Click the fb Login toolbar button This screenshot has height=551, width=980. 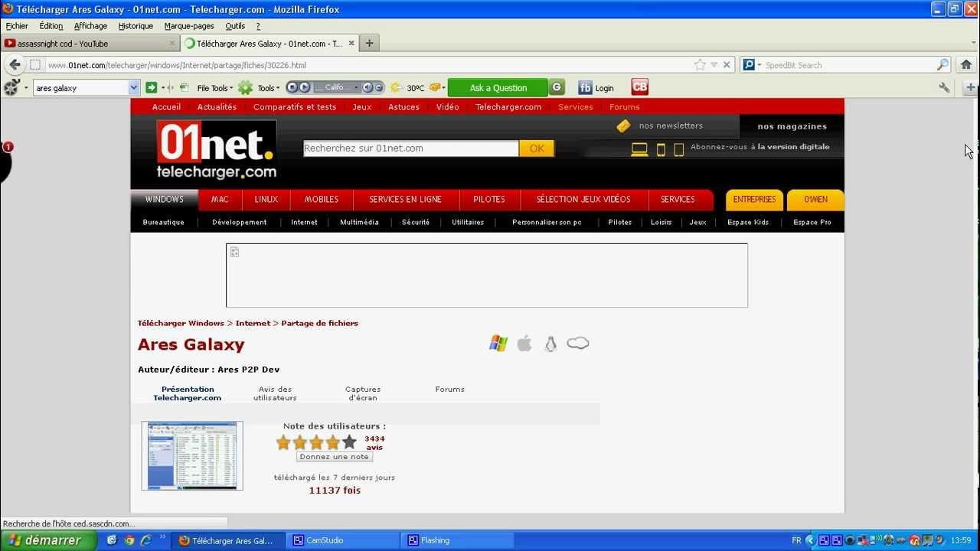coord(596,88)
